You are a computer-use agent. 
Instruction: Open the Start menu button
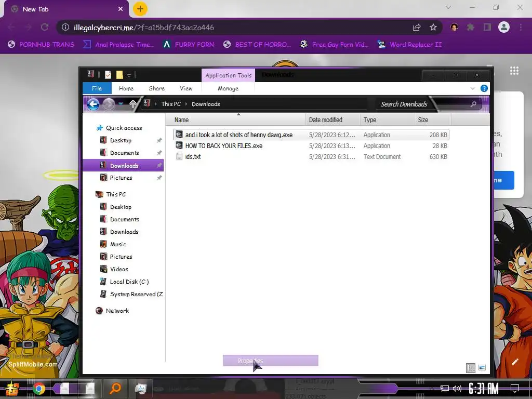(x=11, y=389)
